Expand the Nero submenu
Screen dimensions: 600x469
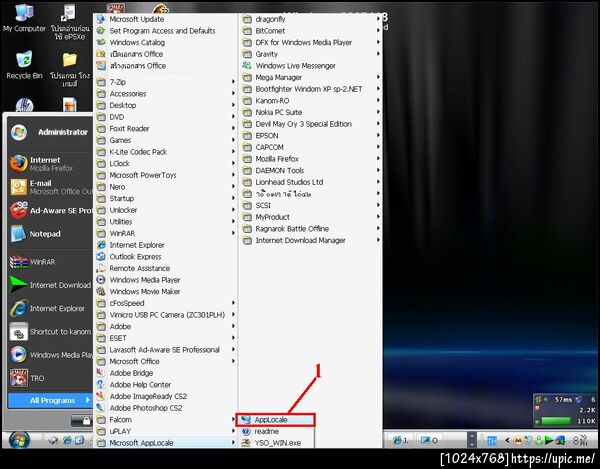point(166,187)
